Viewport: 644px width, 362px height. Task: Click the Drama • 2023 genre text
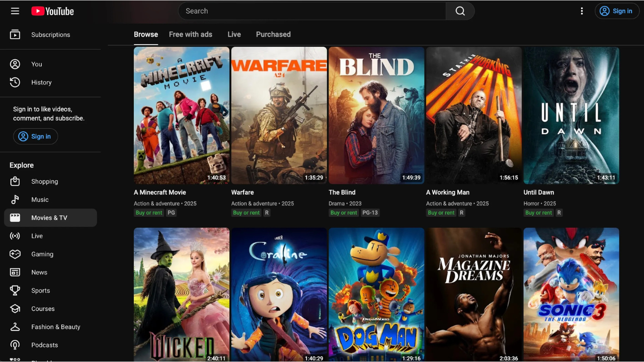(x=345, y=204)
